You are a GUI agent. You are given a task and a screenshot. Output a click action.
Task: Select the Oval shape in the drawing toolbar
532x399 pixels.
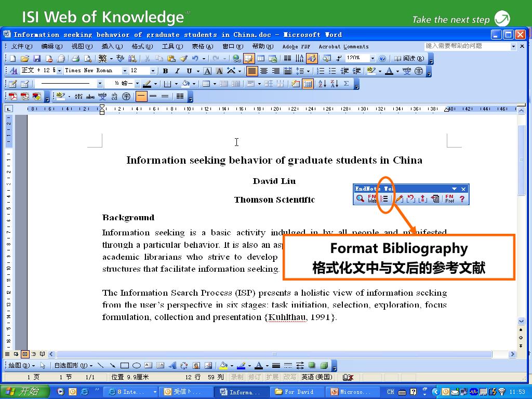point(137,365)
